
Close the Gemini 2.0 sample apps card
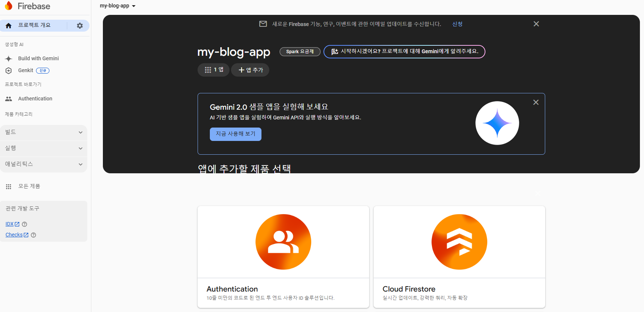[536, 102]
